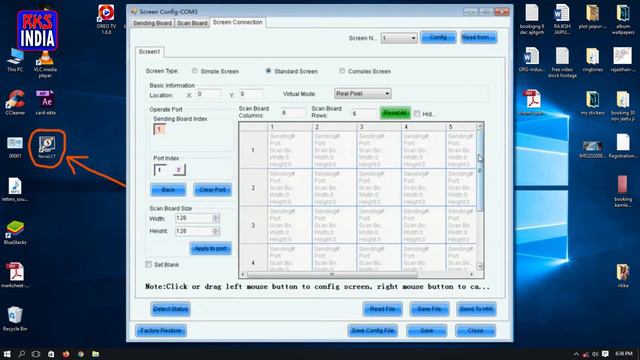Open the letters sound MP3 file

pyautogui.click(x=15, y=190)
